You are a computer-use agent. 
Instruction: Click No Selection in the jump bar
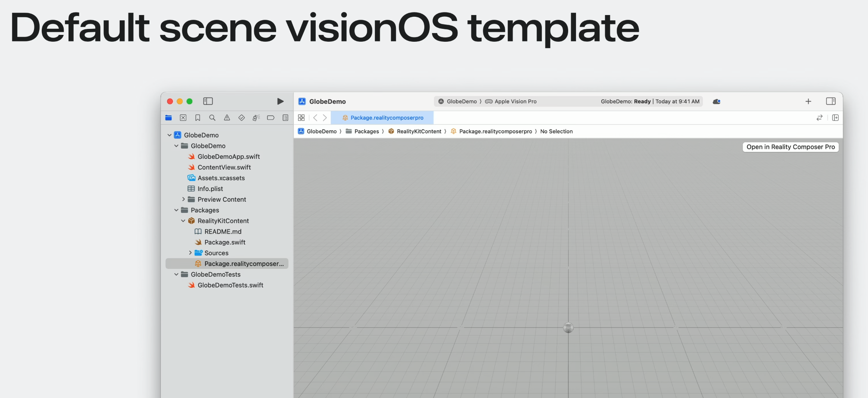557,131
